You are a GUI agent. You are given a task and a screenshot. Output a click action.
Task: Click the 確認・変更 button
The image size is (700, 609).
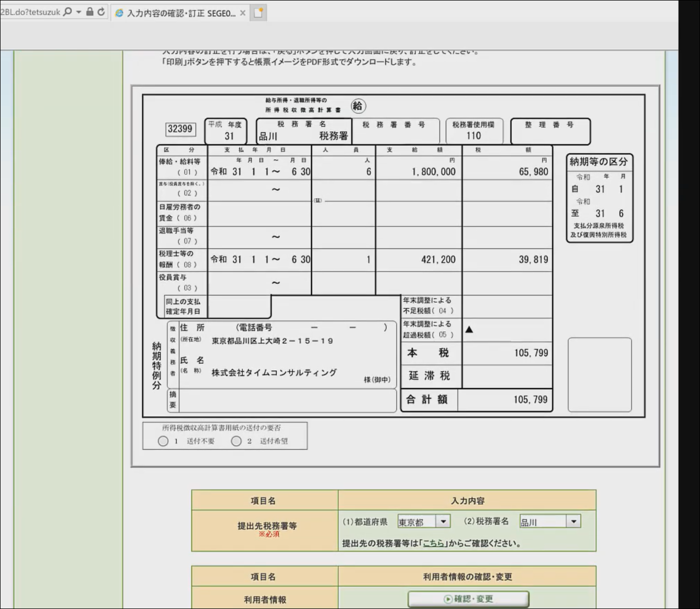pos(468,599)
